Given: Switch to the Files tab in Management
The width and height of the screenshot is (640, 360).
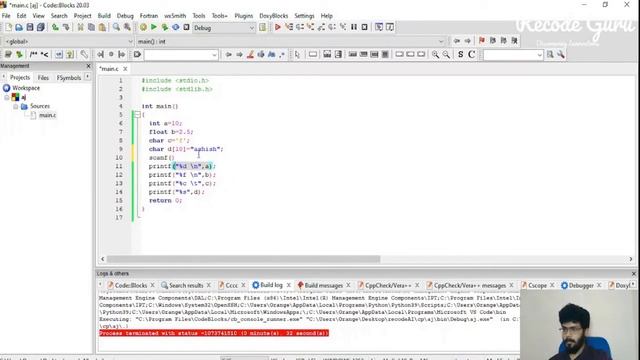Looking at the screenshot, I should [x=43, y=78].
